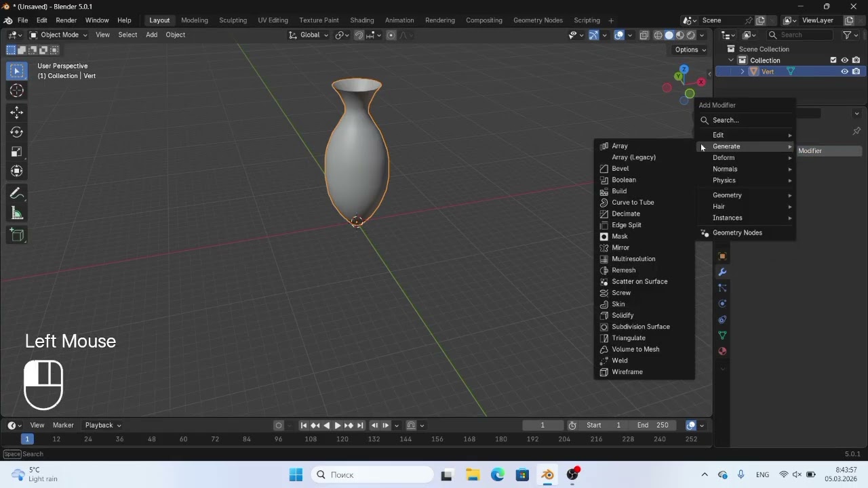The height and width of the screenshot is (488, 868).
Task: Open the File menu
Action: (22, 20)
